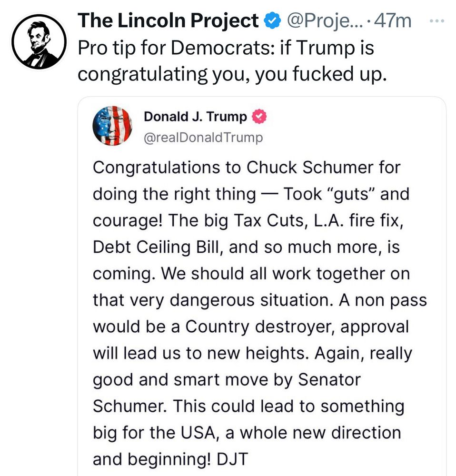Open the 47m timestamp link
Image resolution: width=456 pixels, height=476 pixels.
pyautogui.click(x=393, y=21)
